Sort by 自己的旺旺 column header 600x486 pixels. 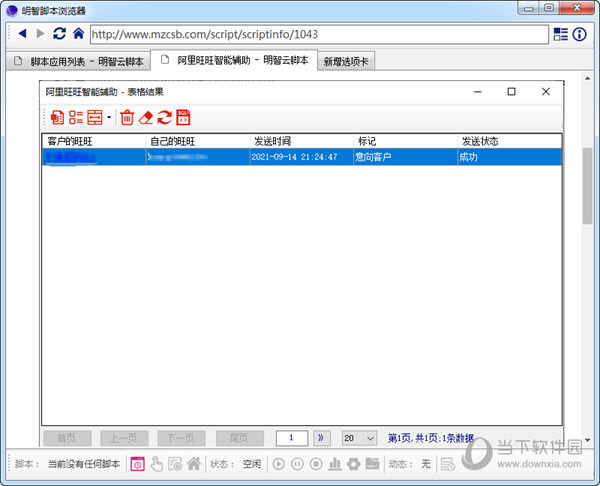pos(197,141)
